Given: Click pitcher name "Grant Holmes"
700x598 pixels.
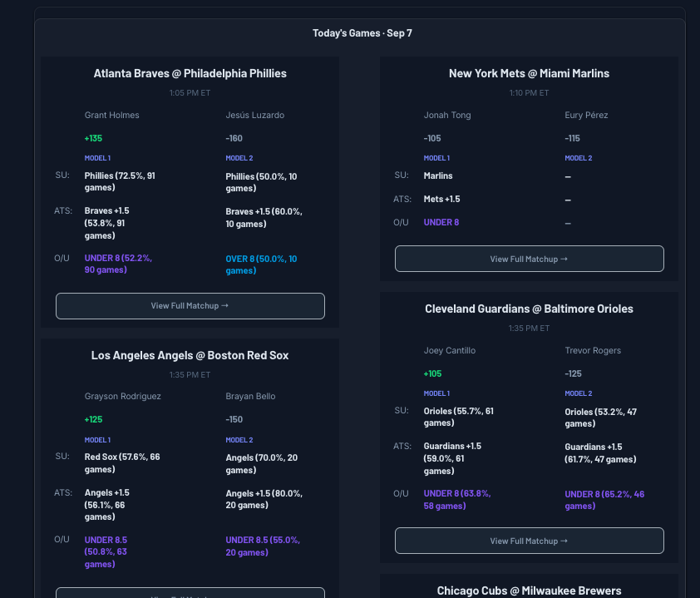Looking at the screenshot, I should coord(112,116).
